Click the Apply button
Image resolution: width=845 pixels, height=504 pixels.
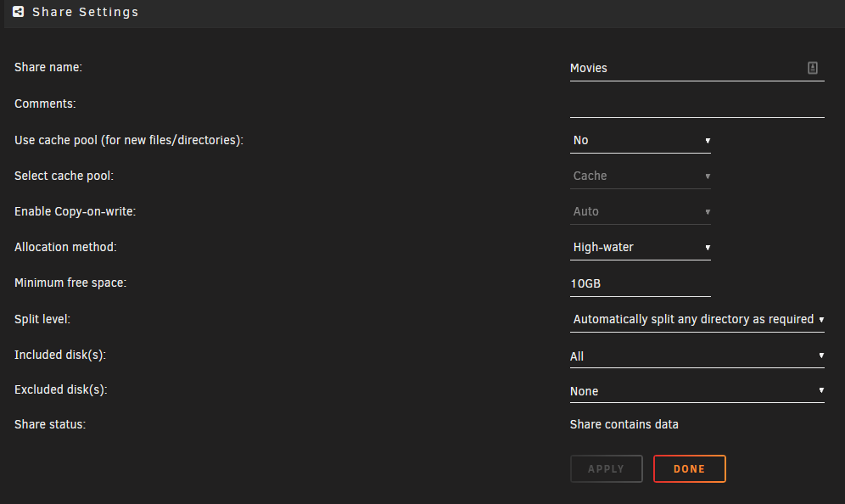pyautogui.click(x=607, y=468)
